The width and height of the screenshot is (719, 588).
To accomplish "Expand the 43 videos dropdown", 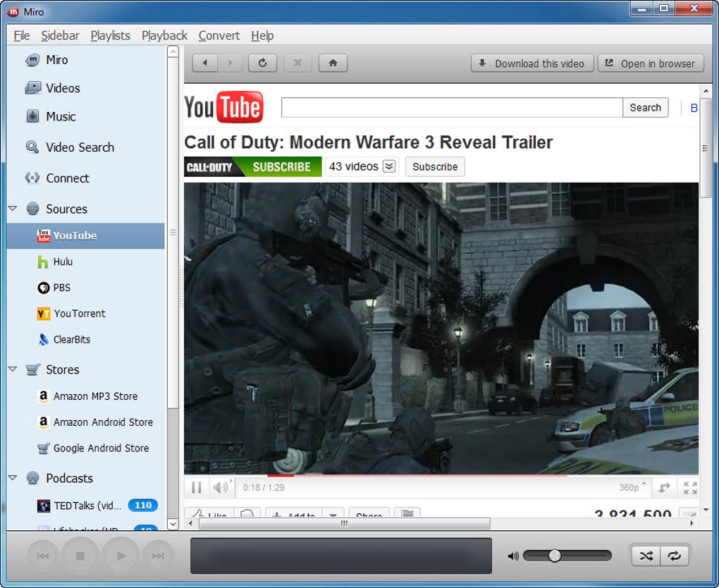I will coord(389,166).
